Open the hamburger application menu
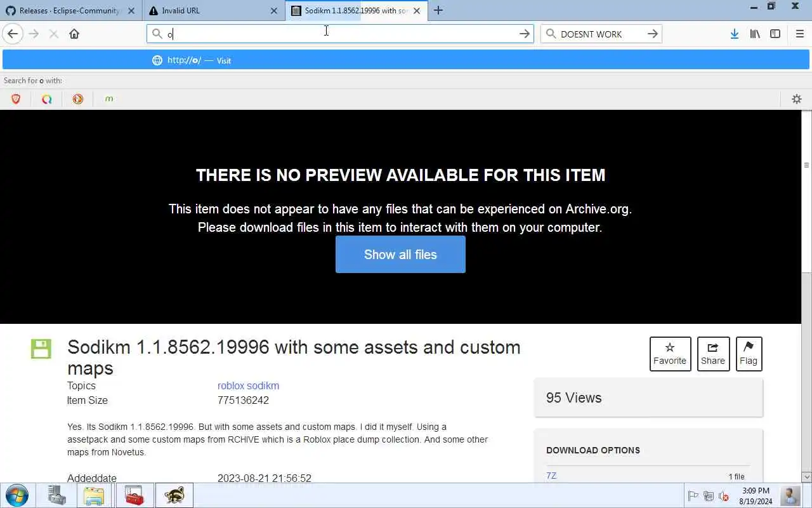 pyautogui.click(x=799, y=34)
